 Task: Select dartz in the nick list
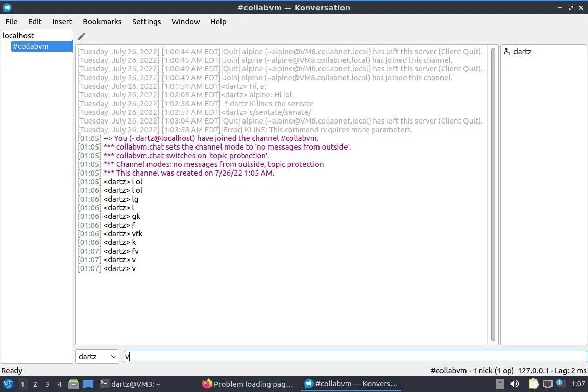[x=522, y=52]
